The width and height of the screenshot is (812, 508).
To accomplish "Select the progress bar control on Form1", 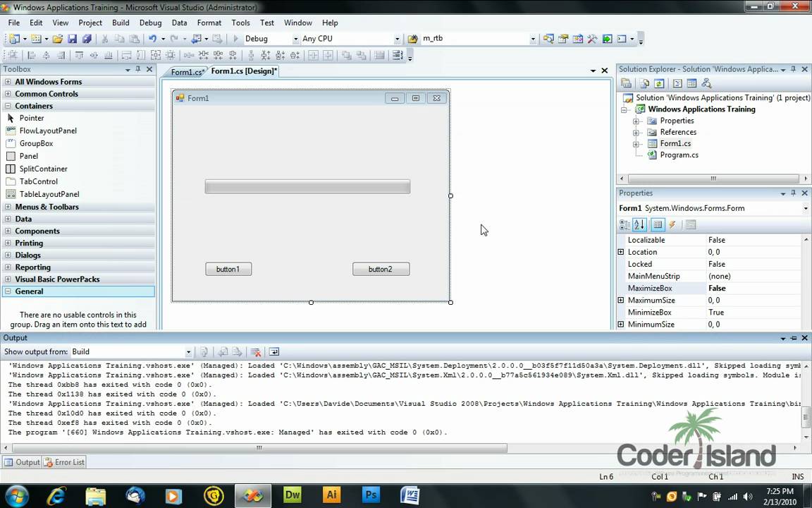I will click(x=307, y=186).
